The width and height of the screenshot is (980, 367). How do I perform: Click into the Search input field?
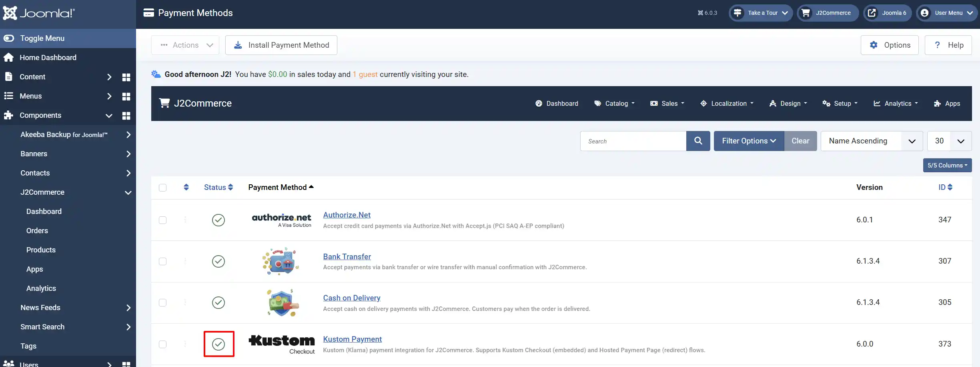pos(633,141)
